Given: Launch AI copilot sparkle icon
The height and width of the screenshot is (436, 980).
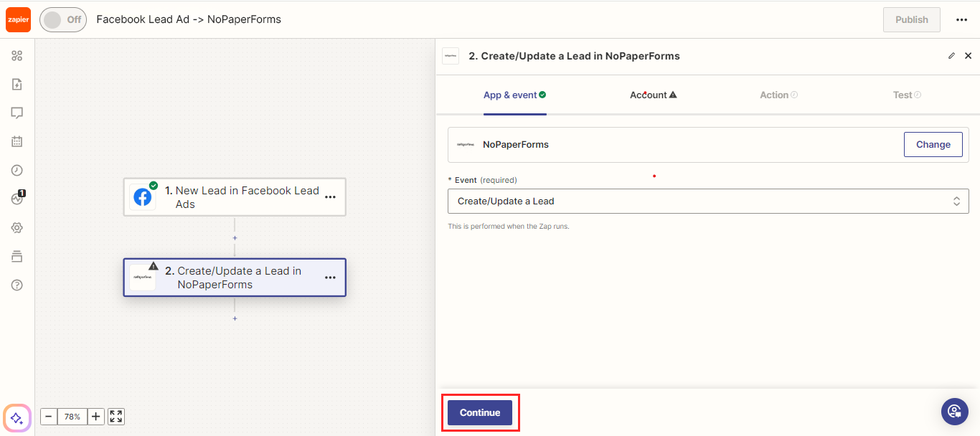Looking at the screenshot, I should pos(17,418).
